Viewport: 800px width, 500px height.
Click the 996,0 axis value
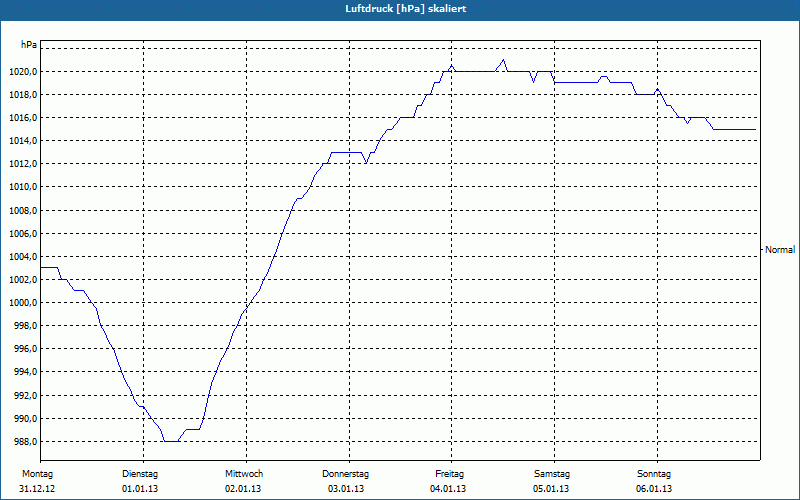coord(25,349)
